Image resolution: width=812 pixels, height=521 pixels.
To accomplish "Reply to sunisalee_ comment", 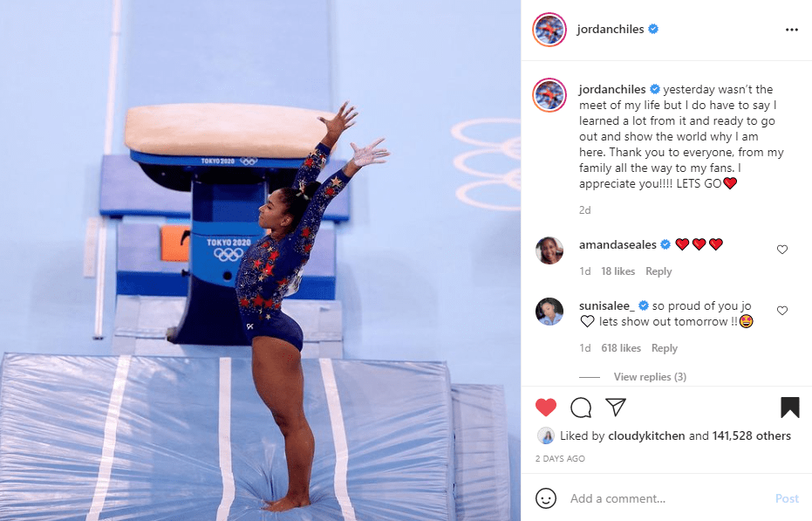I will (x=664, y=348).
